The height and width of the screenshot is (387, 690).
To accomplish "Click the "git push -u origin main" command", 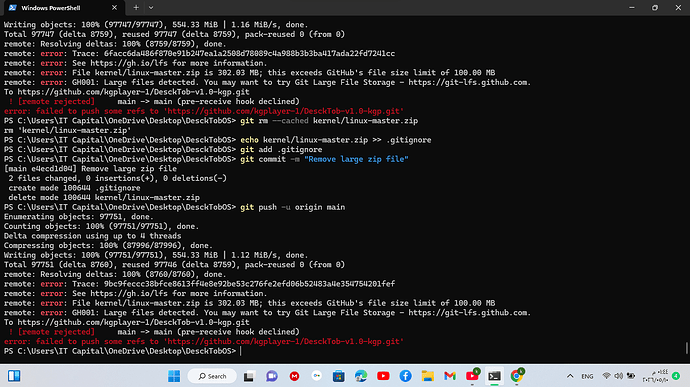I will pyautogui.click(x=293, y=207).
